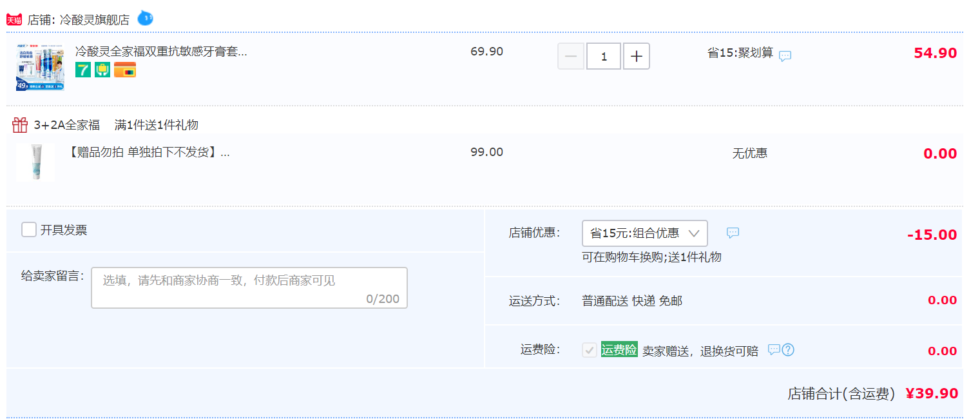Click the green shield service badge icon

[102, 70]
